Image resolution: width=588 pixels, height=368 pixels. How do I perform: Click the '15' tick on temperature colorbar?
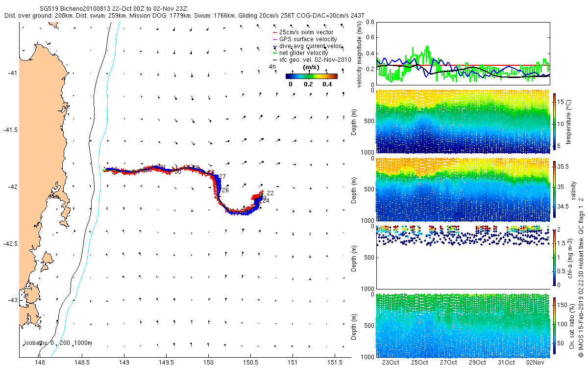click(562, 101)
